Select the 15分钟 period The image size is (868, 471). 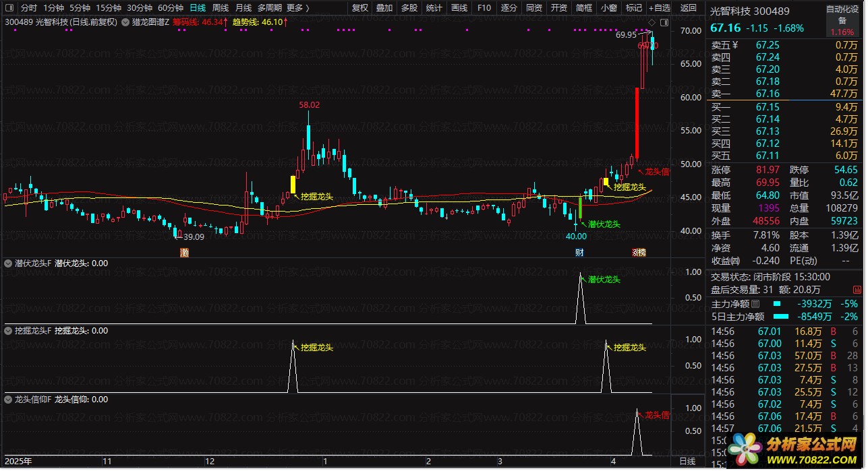109,8
